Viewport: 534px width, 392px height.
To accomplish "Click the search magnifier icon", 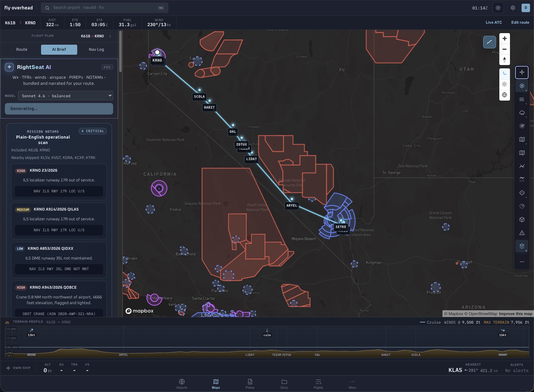I will 47,8.
